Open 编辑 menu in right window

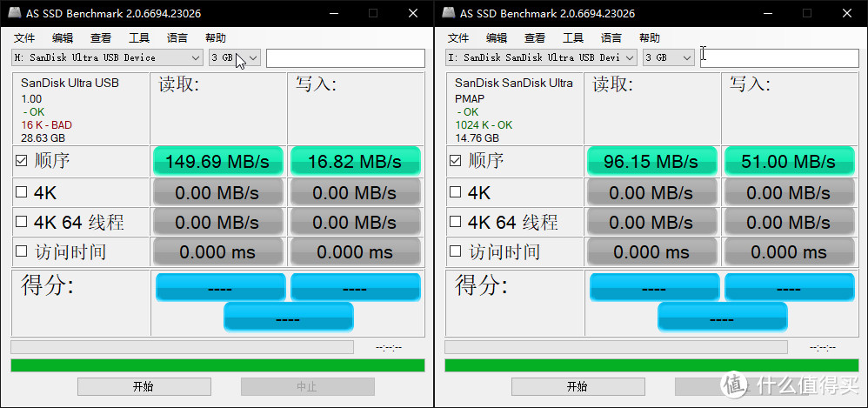(497, 38)
